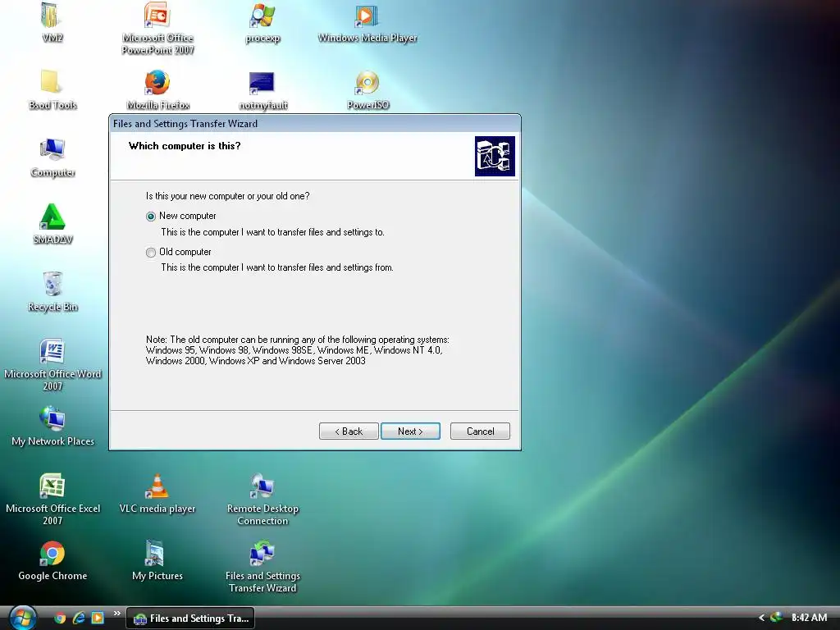Launch Chrome from quick launch bar
Screen dimensions: 840x630
pyautogui.click(x=60, y=619)
